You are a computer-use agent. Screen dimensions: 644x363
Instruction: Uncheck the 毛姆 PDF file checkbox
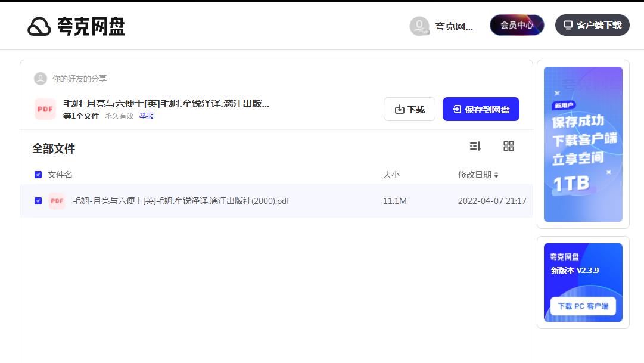[38, 201]
